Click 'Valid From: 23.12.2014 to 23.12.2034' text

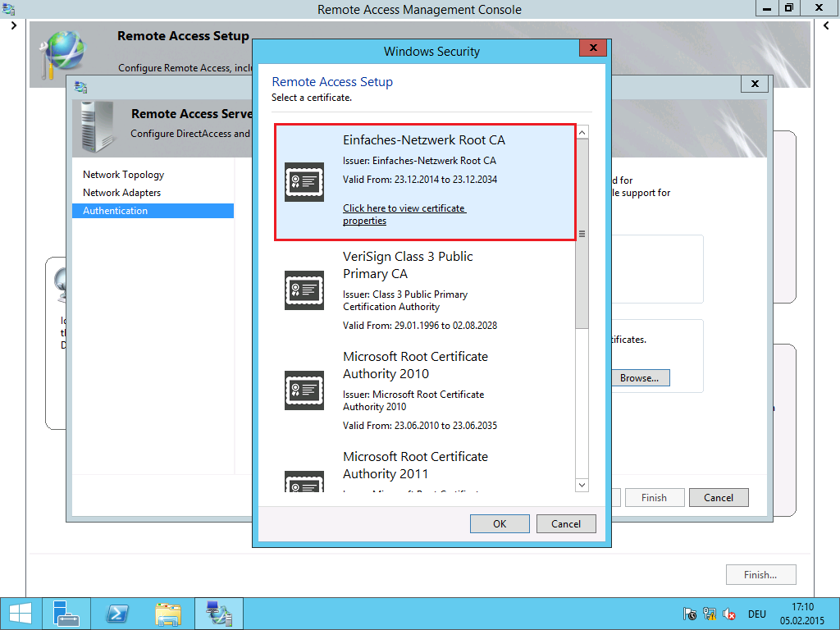(x=420, y=180)
